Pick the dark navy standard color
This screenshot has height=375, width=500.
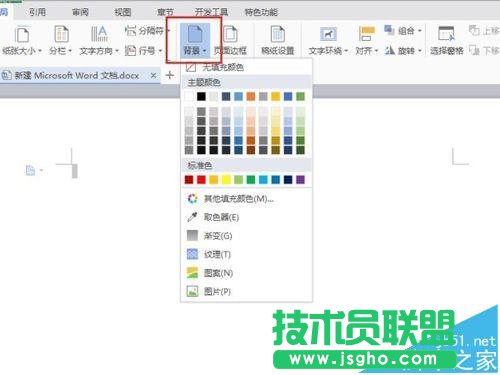(x=288, y=180)
